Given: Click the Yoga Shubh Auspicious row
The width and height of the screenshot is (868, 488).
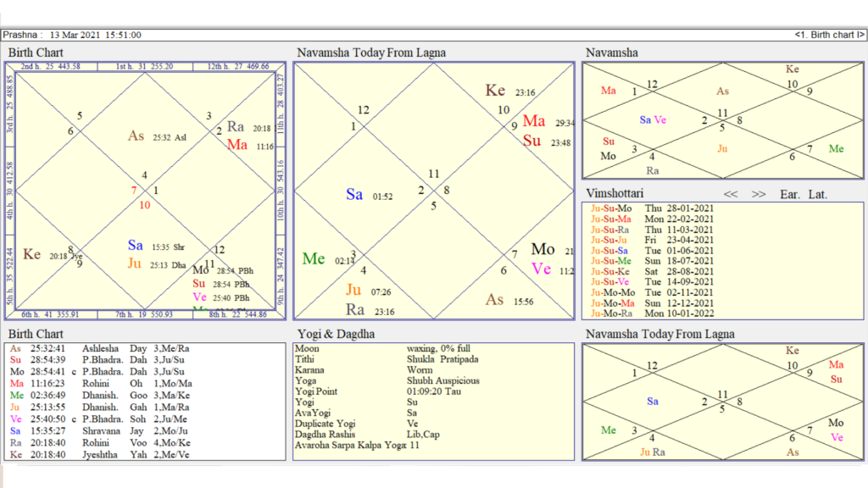Looking at the screenshot, I should (387, 380).
